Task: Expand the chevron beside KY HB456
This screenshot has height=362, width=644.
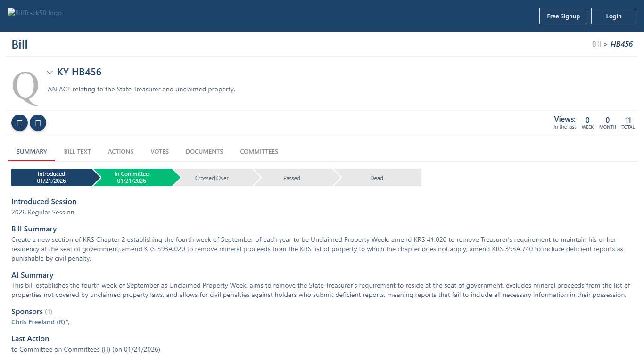Action: (x=50, y=73)
